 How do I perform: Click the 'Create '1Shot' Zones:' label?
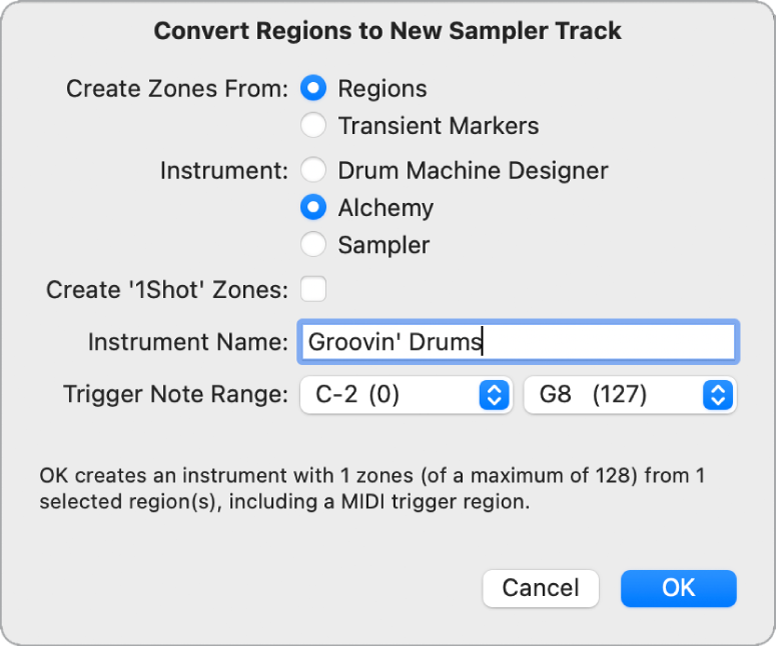167,290
